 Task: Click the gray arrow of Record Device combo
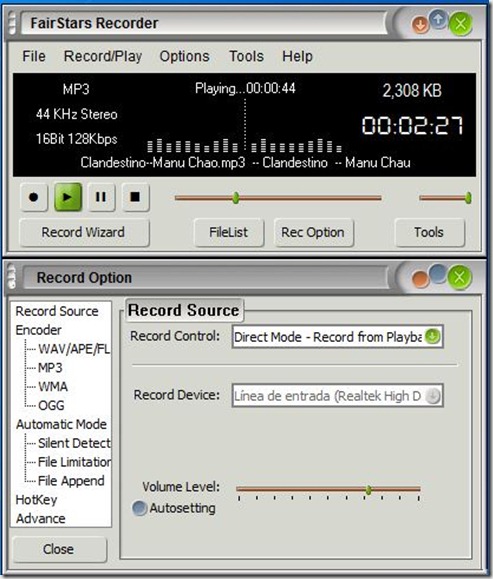[x=432, y=396]
